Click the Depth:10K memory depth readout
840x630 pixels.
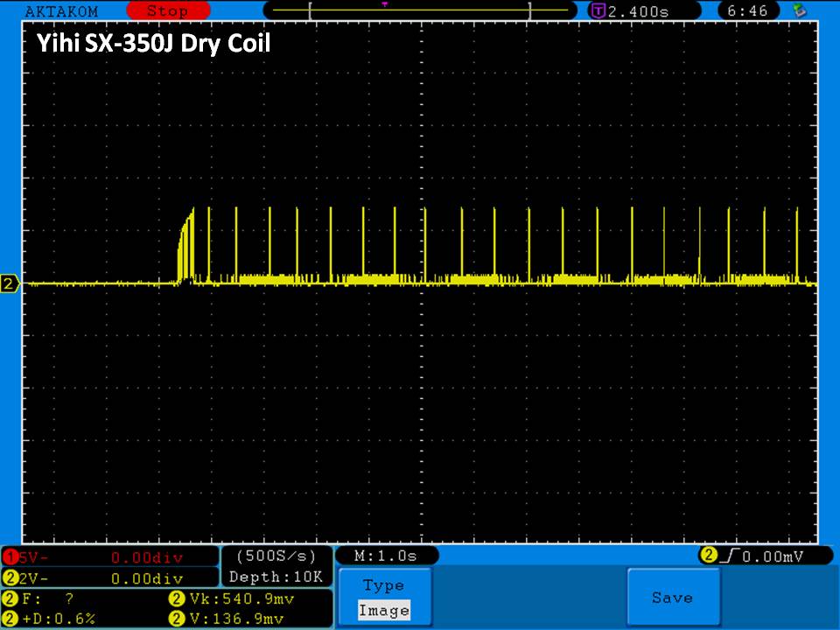click(276, 577)
